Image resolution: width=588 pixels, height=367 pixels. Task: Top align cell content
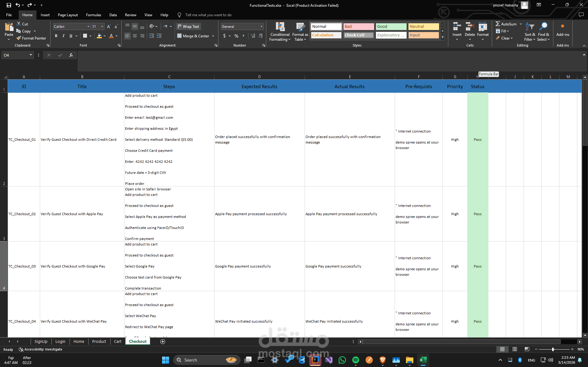(127, 27)
